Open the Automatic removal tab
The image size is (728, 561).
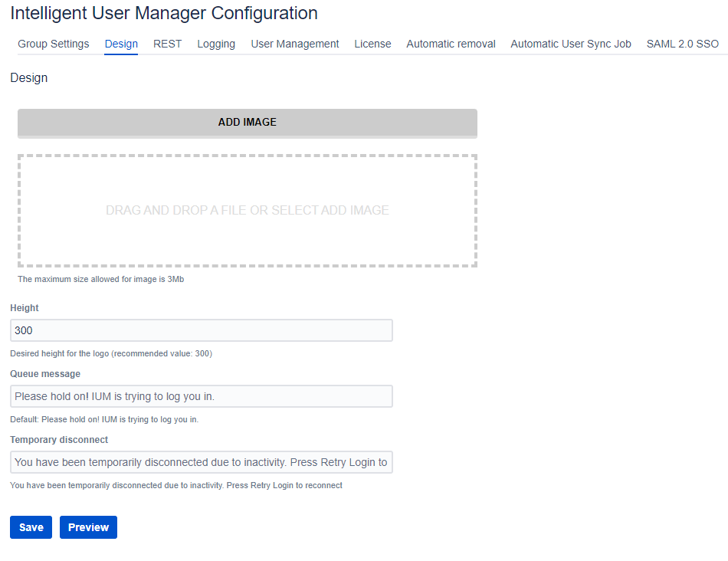point(451,44)
